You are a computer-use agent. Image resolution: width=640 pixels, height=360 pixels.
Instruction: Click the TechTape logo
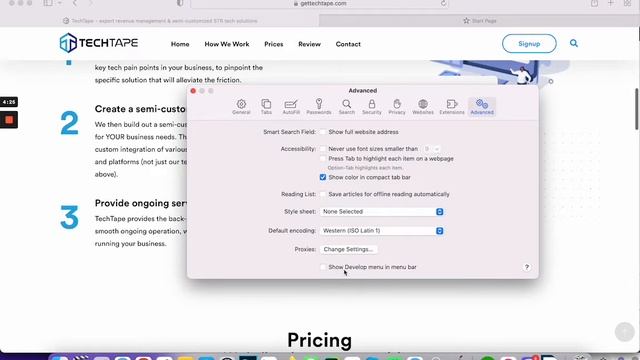[99, 43]
